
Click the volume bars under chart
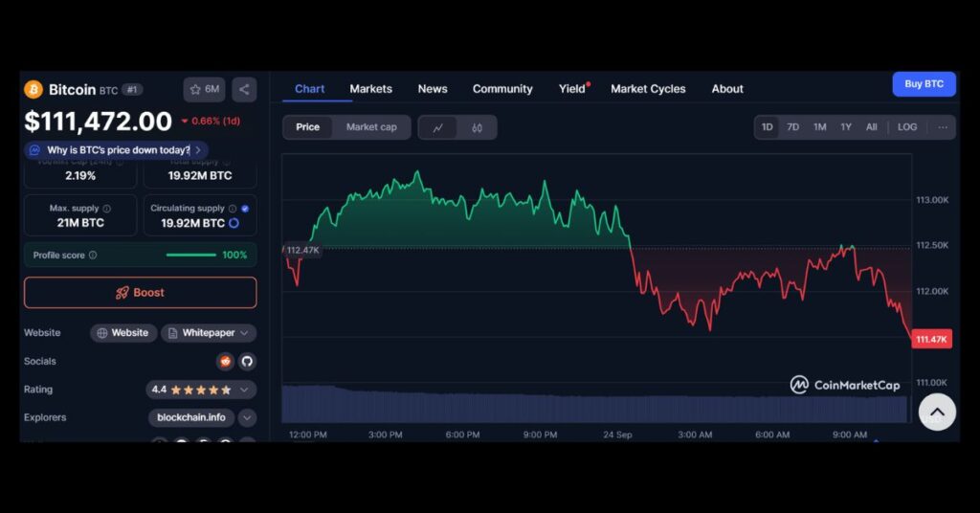click(594, 404)
